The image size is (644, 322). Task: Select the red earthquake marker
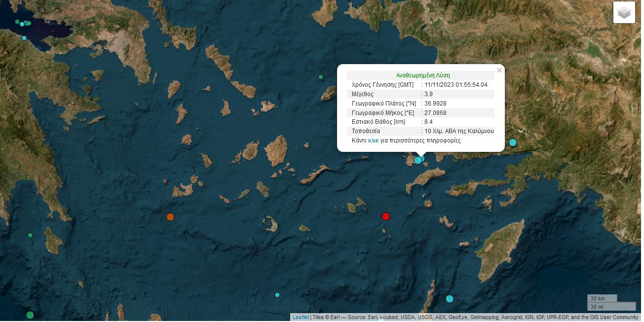coord(386,216)
